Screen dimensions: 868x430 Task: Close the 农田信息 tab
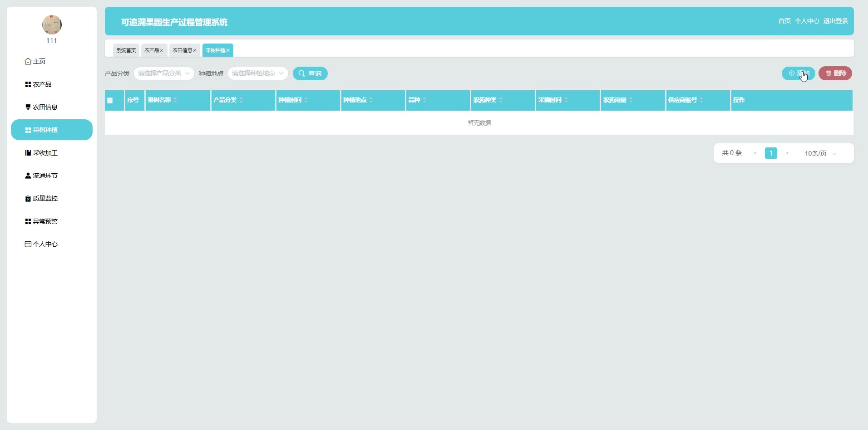point(195,50)
